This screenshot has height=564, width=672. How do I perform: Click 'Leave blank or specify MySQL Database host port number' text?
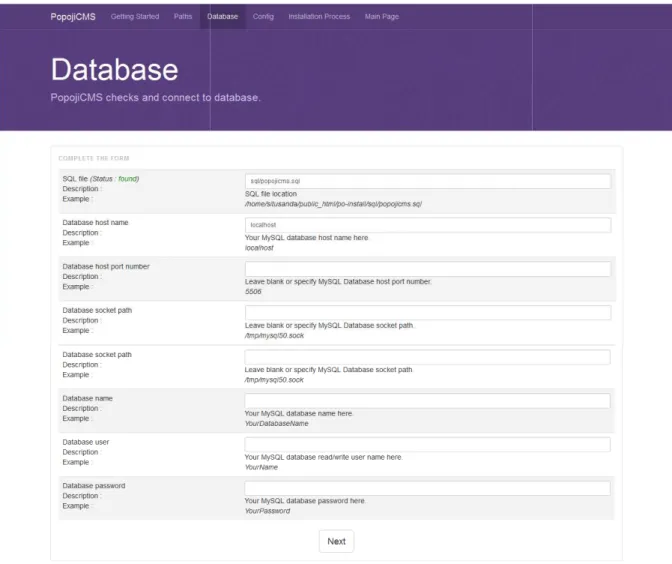click(338, 282)
